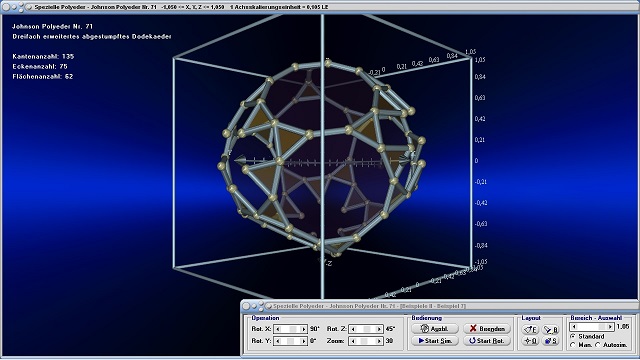Increase Rot. Z with right arrow
The image size is (640, 360).
click(379, 329)
